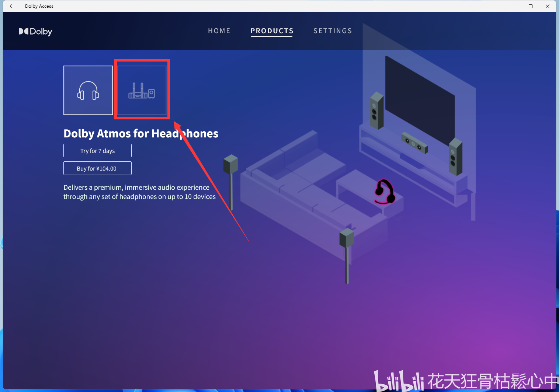Select the headphones product tile
This screenshot has height=392, width=559.
click(x=88, y=90)
